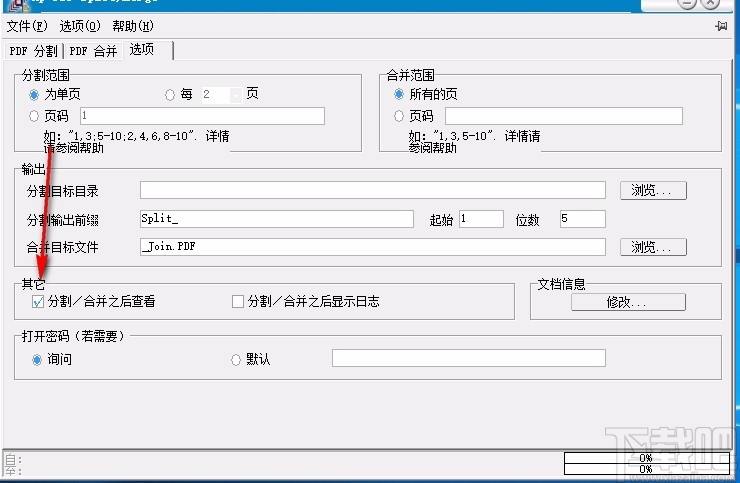Choose the 页码 radio in 合并范围
The width and height of the screenshot is (740, 483).
pos(399,116)
